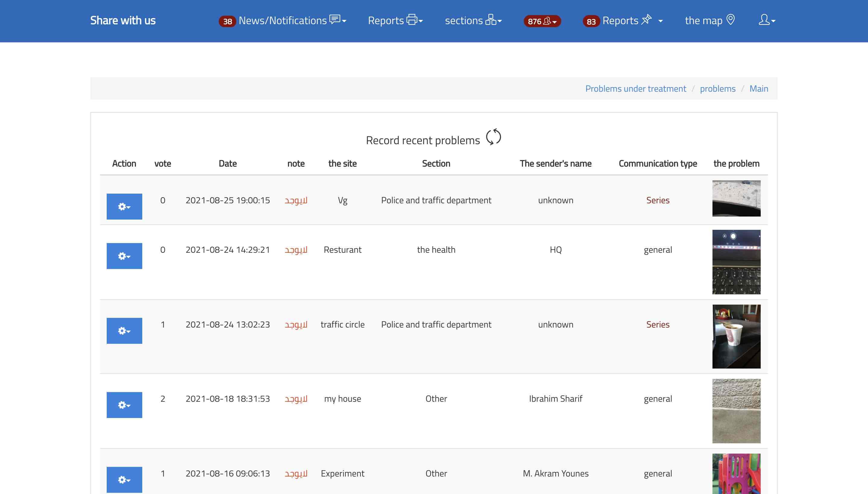Click the Share with us brand title
868x494 pixels.
(x=123, y=21)
